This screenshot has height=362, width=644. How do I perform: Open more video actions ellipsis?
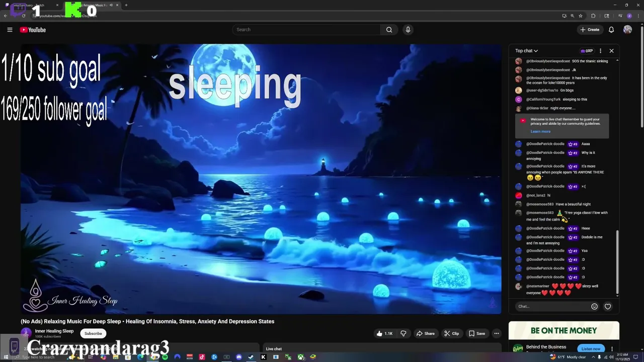coord(497,333)
